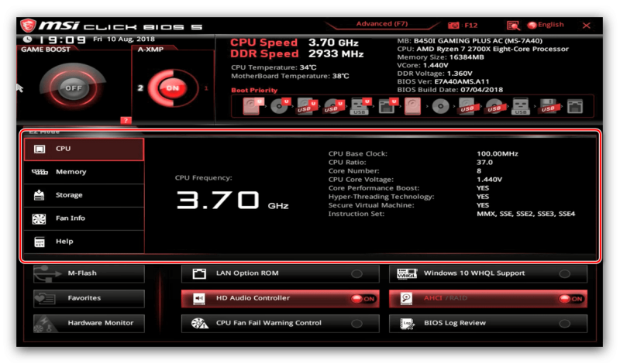Pick the UEFI USB hard disk boot icon
This screenshot has width=620, height=364.
click(307, 106)
